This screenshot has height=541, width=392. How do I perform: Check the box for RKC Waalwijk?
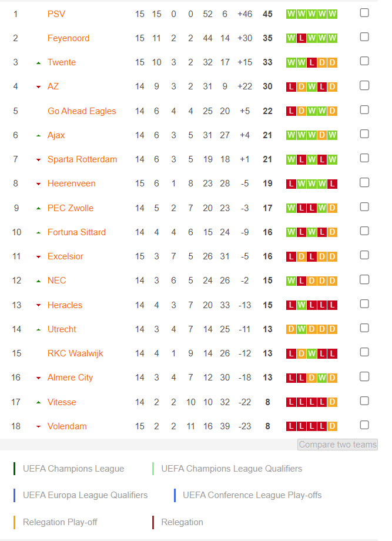pos(364,352)
